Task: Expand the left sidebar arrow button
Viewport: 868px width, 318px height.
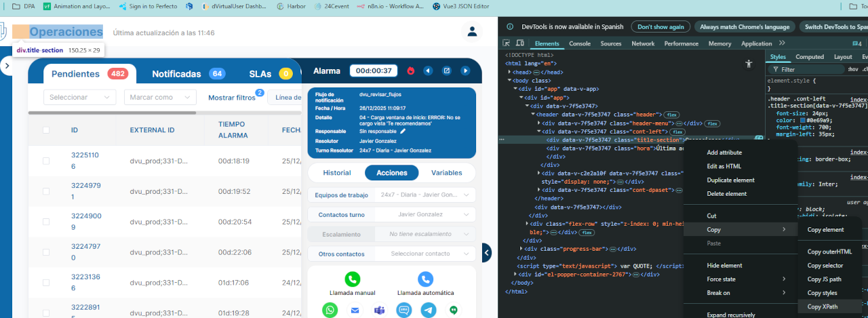Action: click(6, 66)
